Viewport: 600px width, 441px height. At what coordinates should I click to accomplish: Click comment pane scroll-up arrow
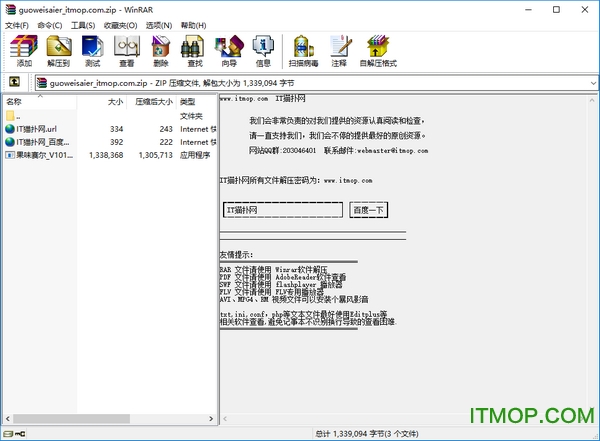click(x=592, y=100)
